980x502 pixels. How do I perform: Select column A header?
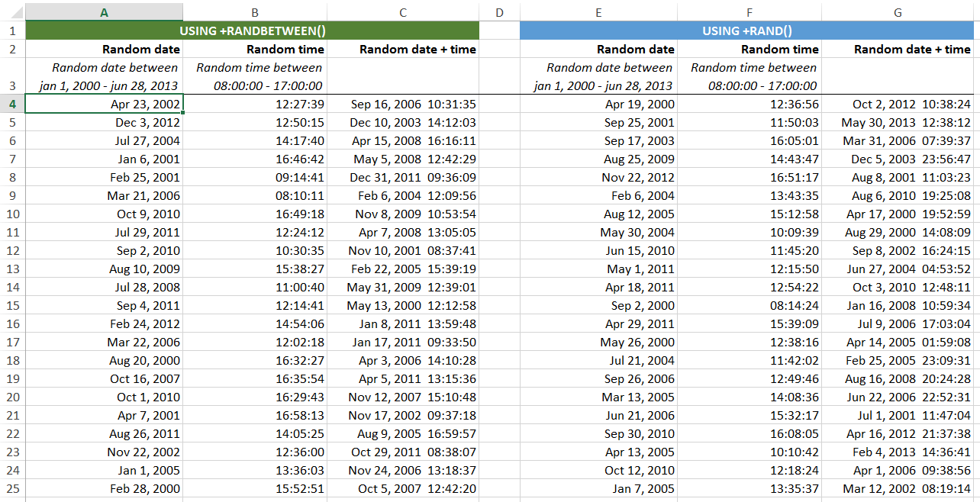(104, 12)
